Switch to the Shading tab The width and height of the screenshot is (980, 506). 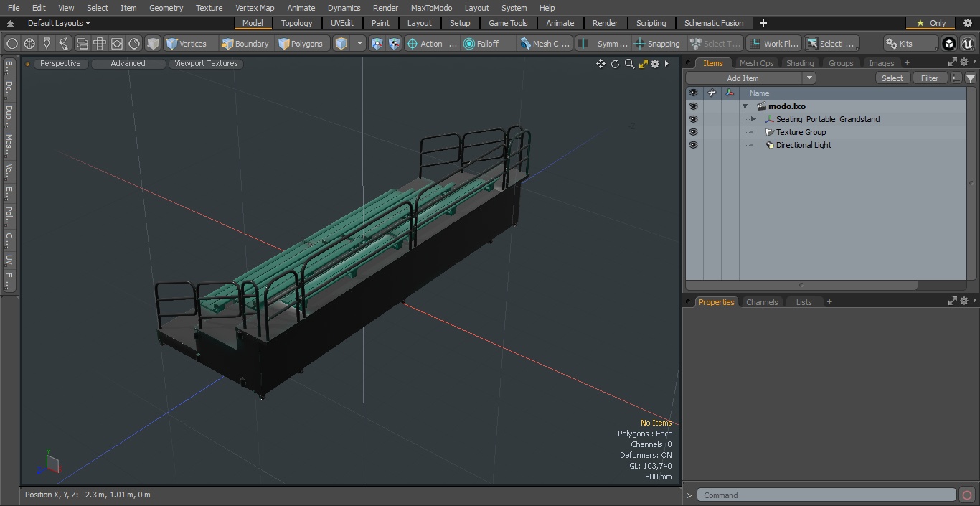(x=800, y=63)
